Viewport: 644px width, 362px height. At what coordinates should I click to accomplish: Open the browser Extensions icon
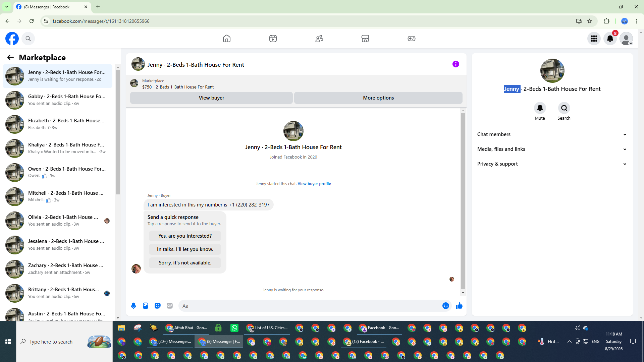tap(606, 21)
